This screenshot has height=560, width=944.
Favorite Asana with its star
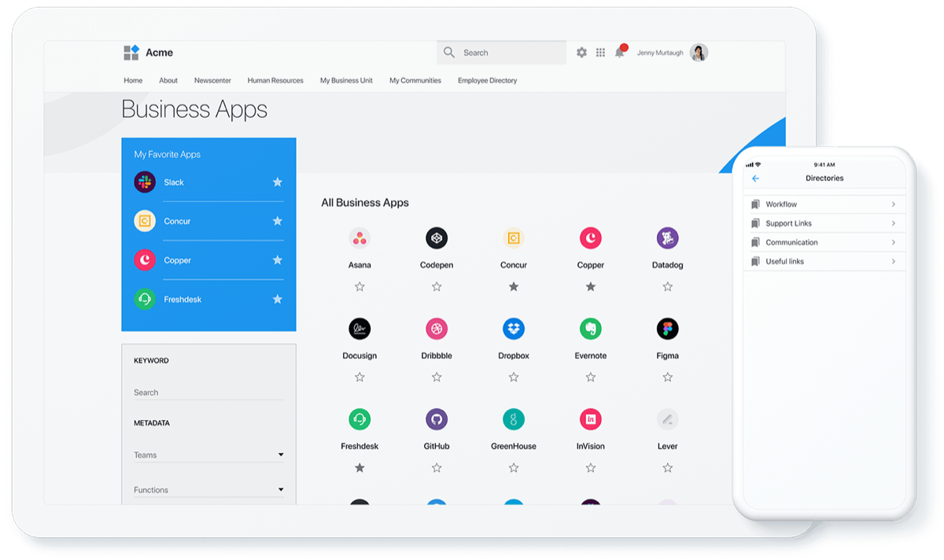tap(360, 286)
